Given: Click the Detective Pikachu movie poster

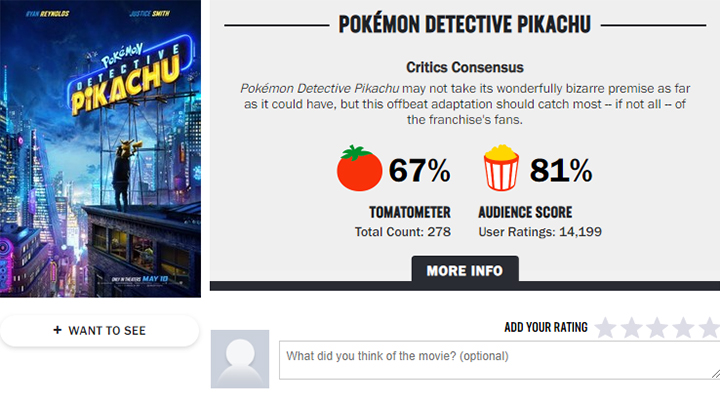Looking at the screenshot, I should [x=100, y=149].
